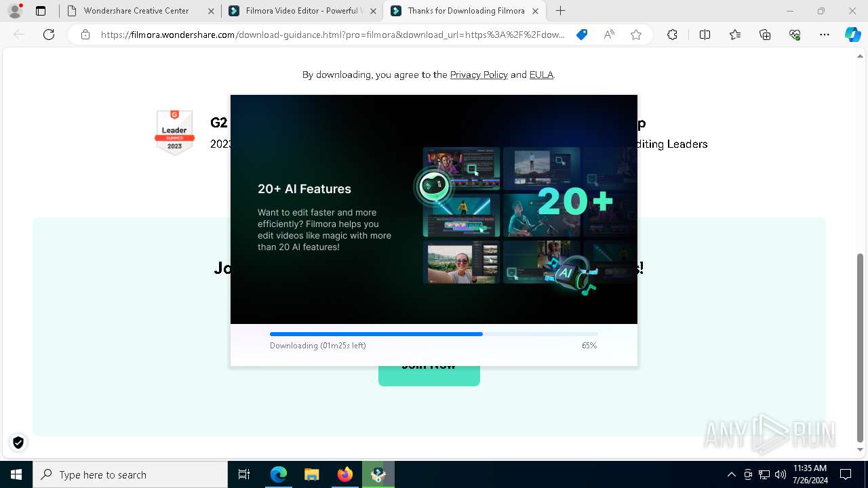
Task: Close the Filmora Video Editor tab
Action: (373, 11)
